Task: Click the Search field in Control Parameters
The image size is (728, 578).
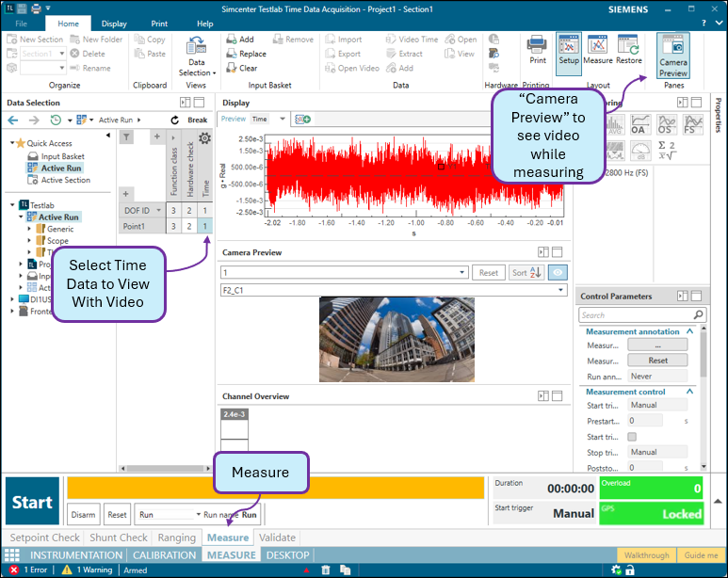Action: coord(636,315)
